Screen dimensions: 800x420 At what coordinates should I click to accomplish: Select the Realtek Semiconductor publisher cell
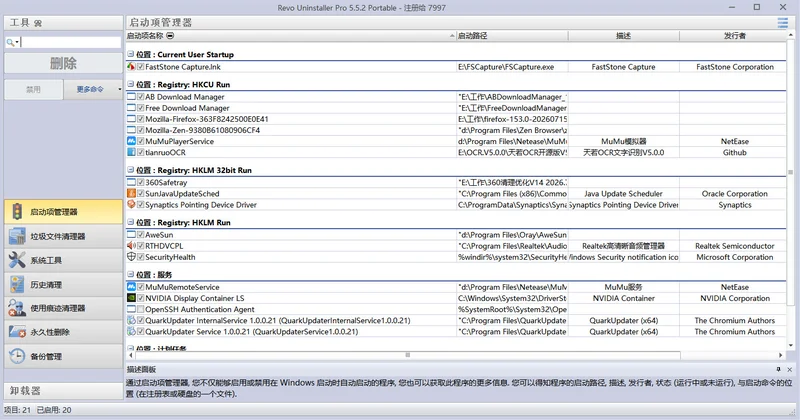(x=734, y=246)
